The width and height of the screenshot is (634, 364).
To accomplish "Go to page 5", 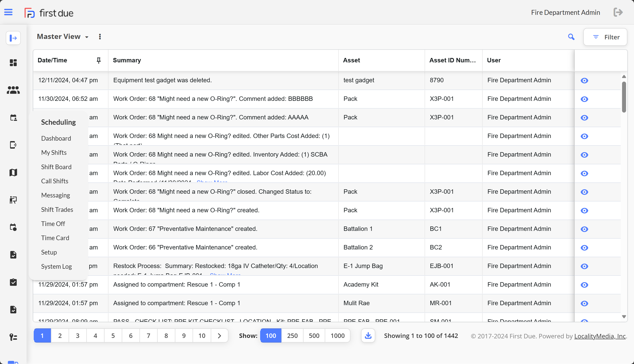I will click(113, 335).
